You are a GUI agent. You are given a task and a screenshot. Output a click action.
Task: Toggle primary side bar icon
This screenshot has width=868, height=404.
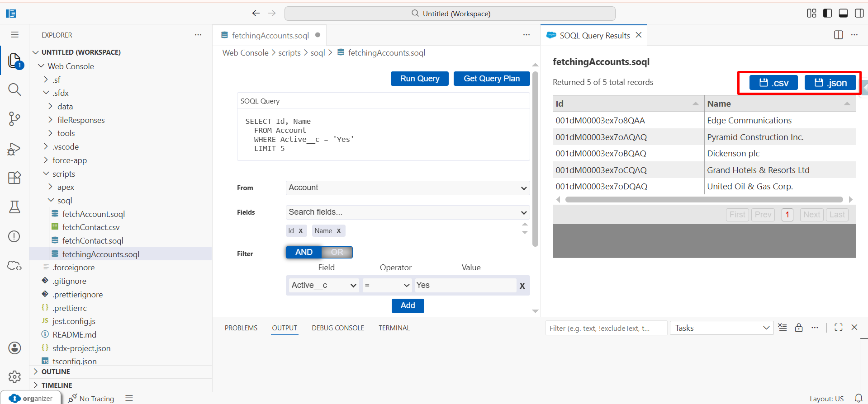(x=827, y=13)
